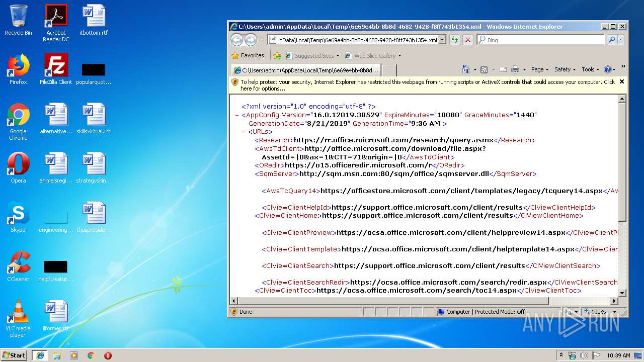644x362 pixels.
Task: Select the CCleaner desktop icon
Action: (18, 266)
